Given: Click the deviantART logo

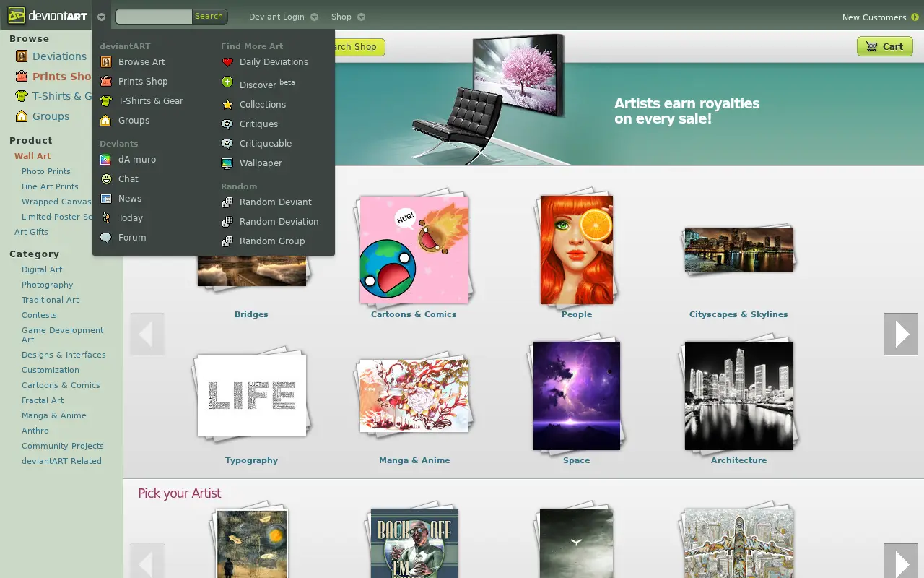Looking at the screenshot, I should coord(48,15).
